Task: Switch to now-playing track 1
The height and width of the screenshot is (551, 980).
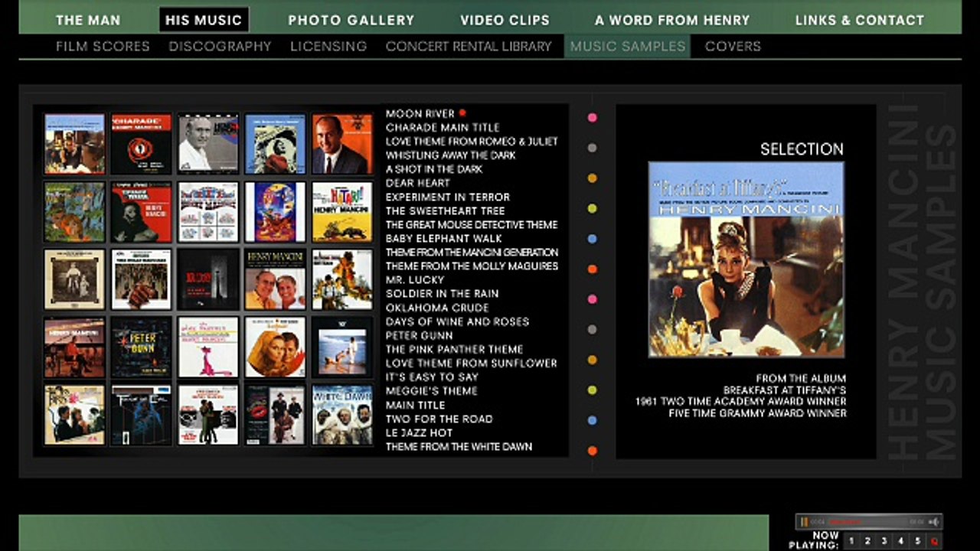Action: (x=851, y=540)
